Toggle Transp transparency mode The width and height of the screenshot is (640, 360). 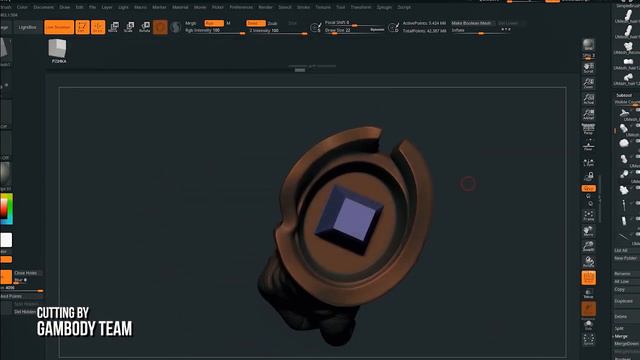pyautogui.click(x=589, y=293)
